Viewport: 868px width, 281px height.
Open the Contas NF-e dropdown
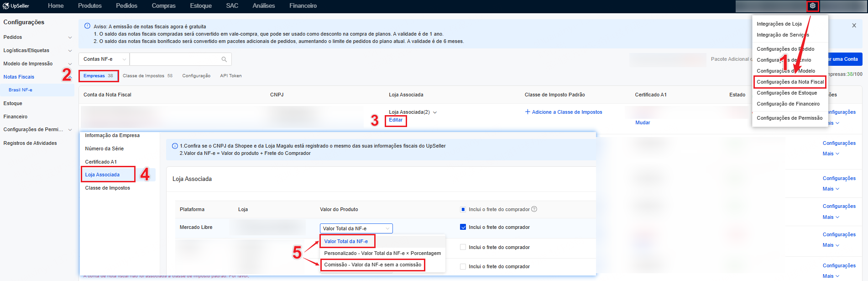click(104, 59)
